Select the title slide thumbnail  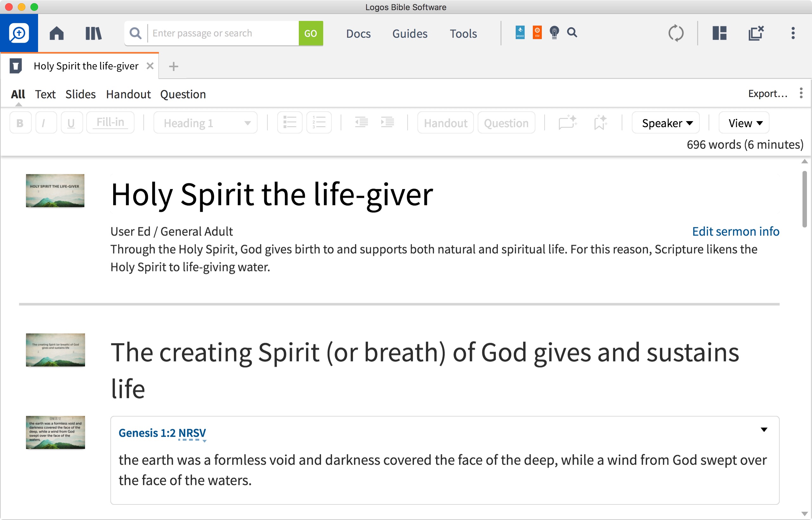point(55,191)
